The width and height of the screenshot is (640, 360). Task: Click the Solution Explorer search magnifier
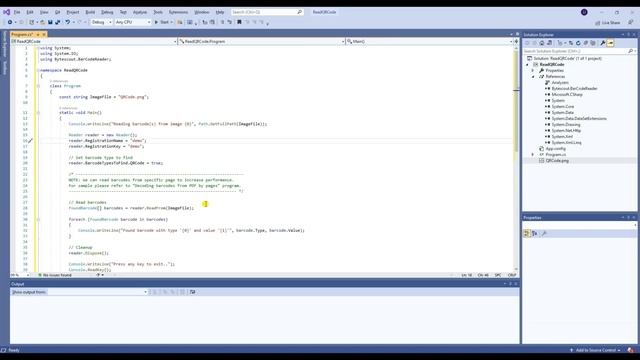(630, 51)
